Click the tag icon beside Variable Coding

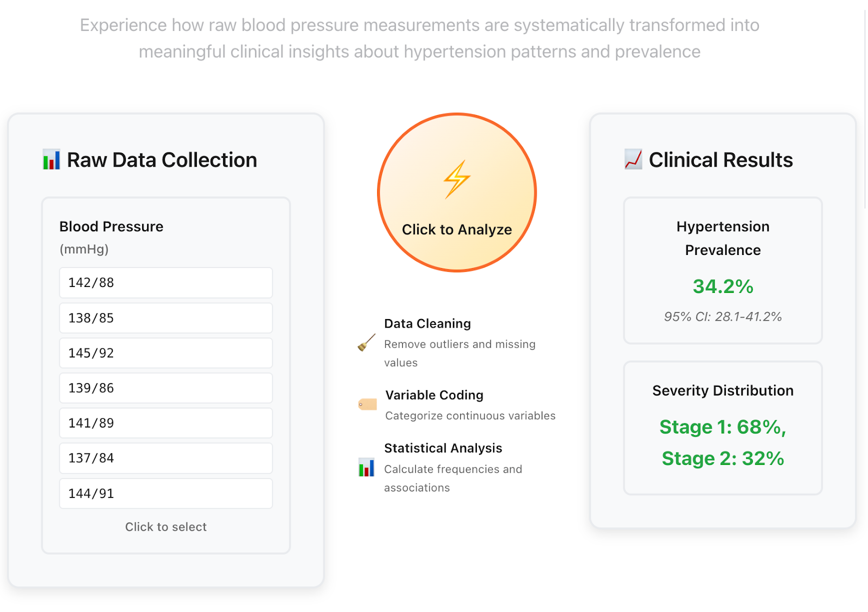[367, 404]
